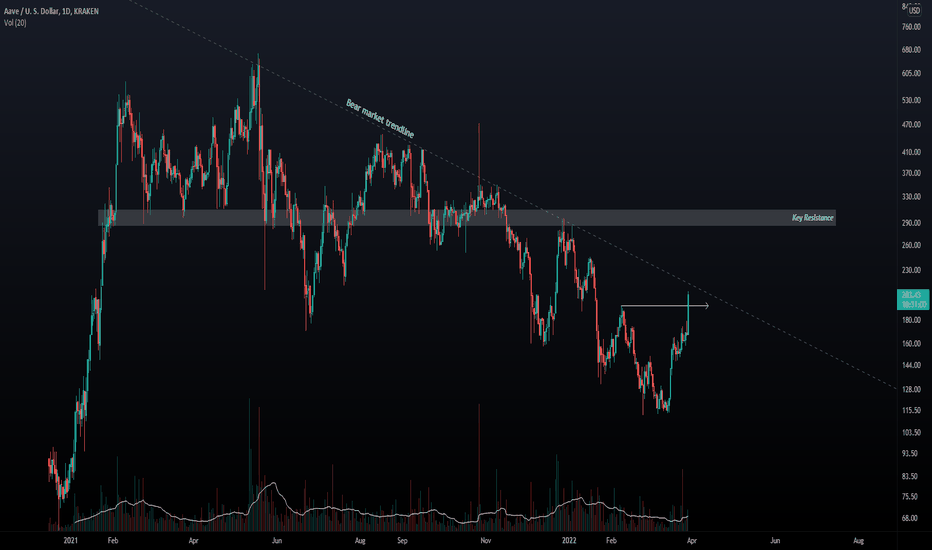This screenshot has width=932, height=550.
Task: Click the 605.00 price axis label
Action: (x=911, y=73)
